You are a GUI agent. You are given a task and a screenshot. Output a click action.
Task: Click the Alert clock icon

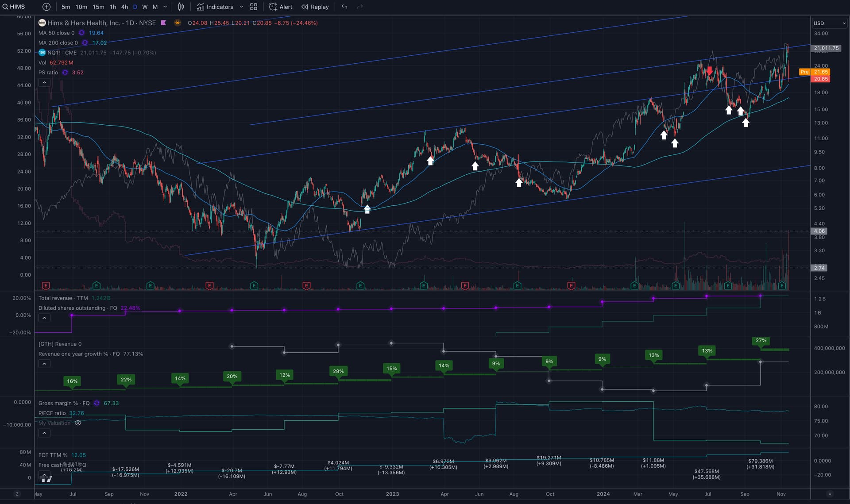pyautogui.click(x=273, y=7)
